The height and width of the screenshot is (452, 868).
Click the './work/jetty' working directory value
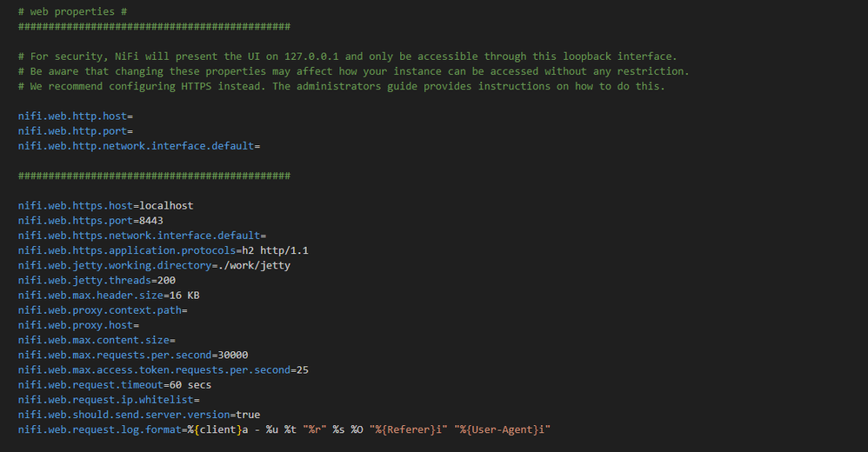pyautogui.click(x=254, y=266)
